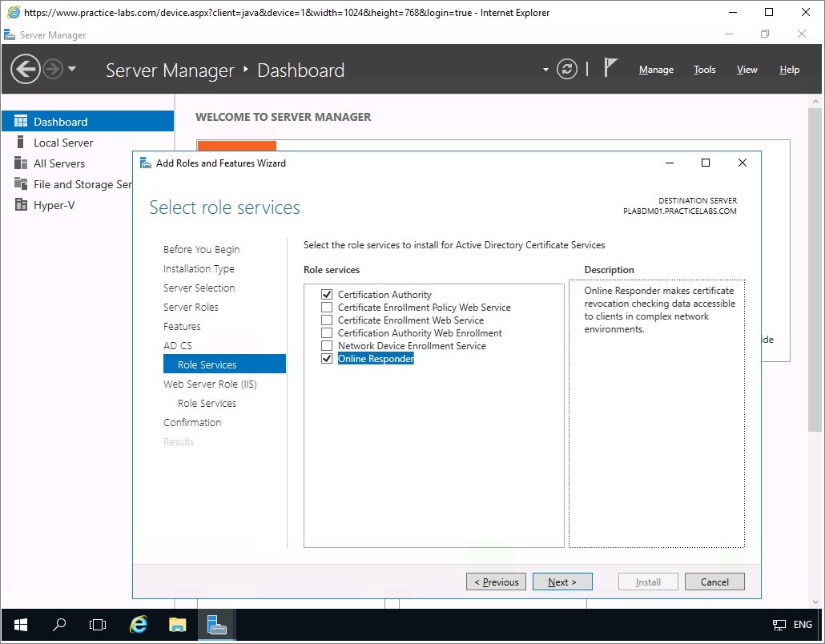Check Certification Authority Web Enrollment checkbox
The height and width of the screenshot is (644, 825).
coord(327,333)
